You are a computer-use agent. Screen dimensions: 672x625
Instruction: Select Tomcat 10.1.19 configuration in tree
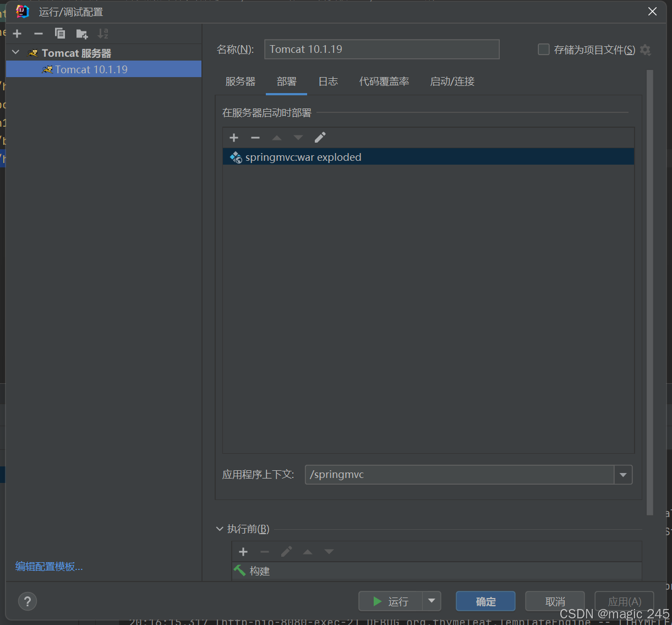tap(103, 69)
